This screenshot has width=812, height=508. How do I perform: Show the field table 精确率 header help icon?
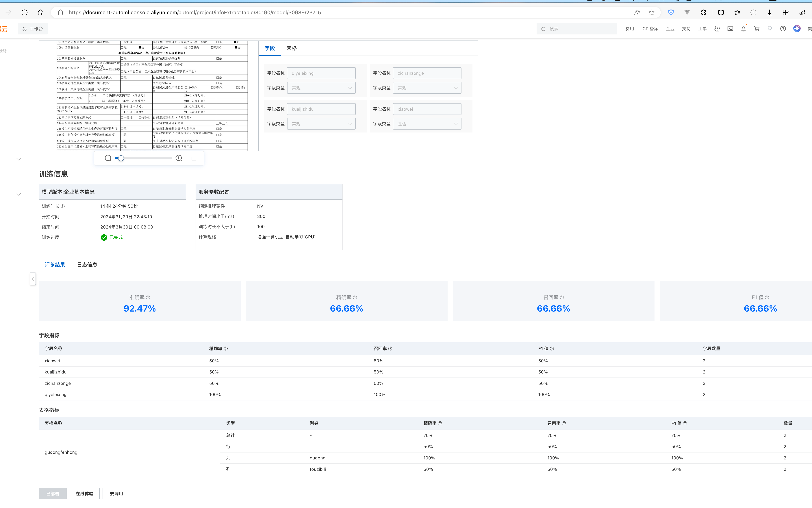pyautogui.click(x=226, y=349)
